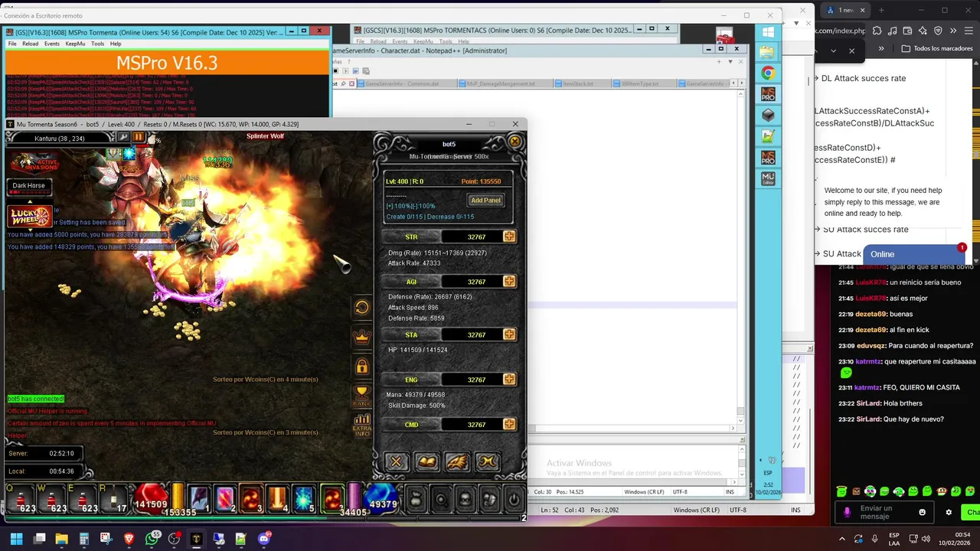The width and height of the screenshot is (980, 551).
Task: Open the blue Online chat widget
Action: [x=914, y=254]
